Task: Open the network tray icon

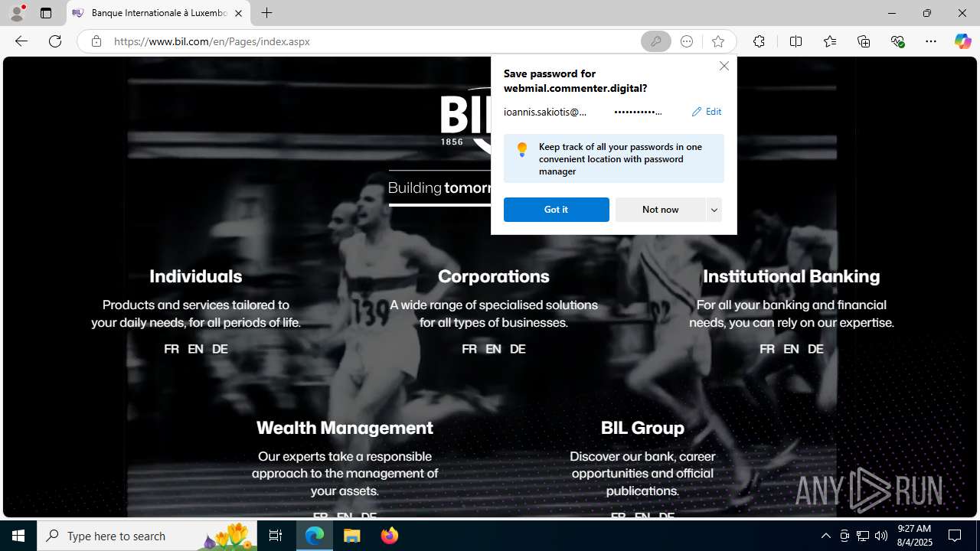Action: coord(863,536)
